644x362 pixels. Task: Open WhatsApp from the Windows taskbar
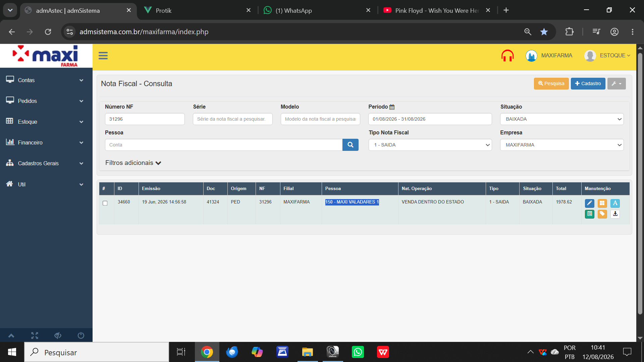click(358, 352)
